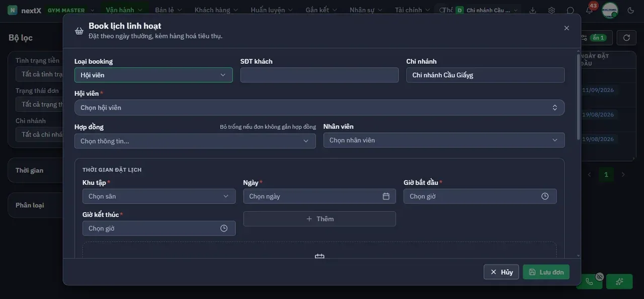Expand the Khu tập Chọn sân dropdown

tap(159, 196)
